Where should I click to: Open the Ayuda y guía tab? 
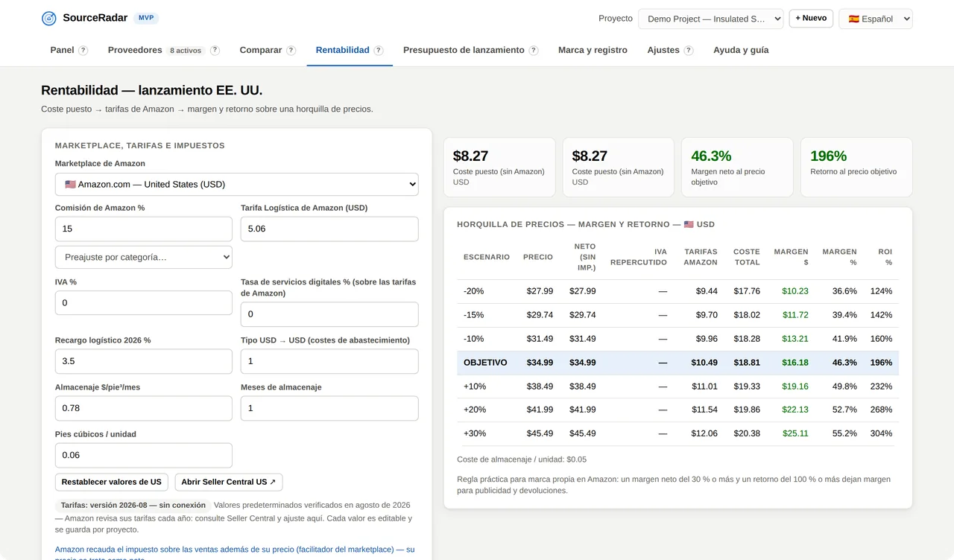tap(741, 50)
